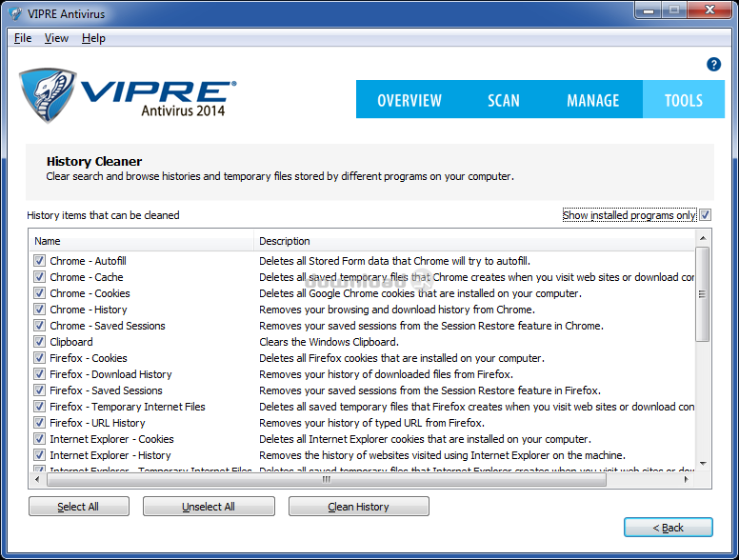Click the 'Show installed programs only' label

629,215
